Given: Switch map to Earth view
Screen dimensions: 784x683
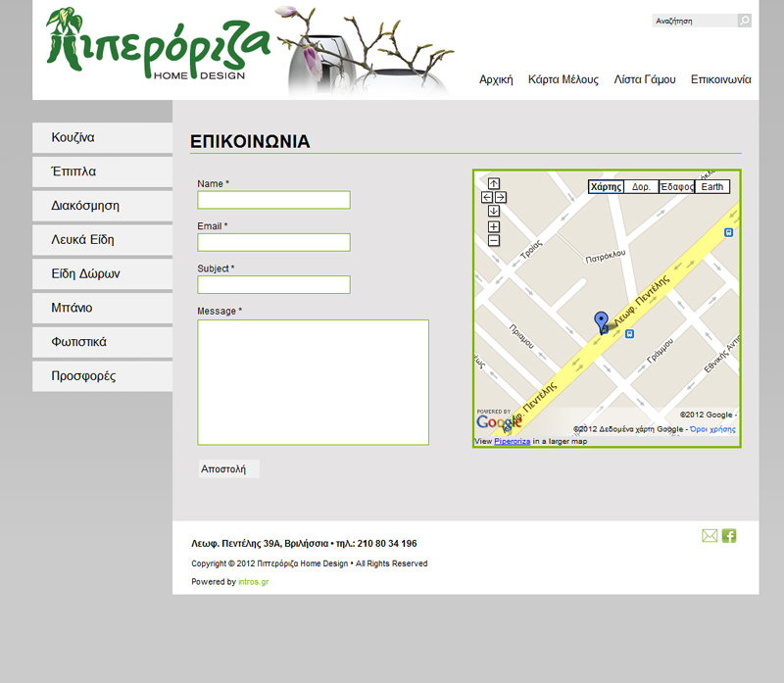Looking at the screenshot, I should pyautogui.click(x=712, y=187).
